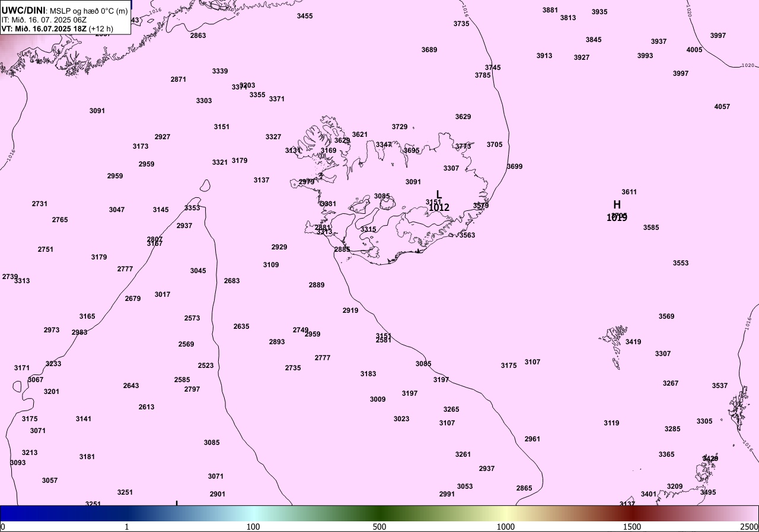Click the freezing level value 3183
Viewport: 759px width, 532px height.
(x=368, y=374)
